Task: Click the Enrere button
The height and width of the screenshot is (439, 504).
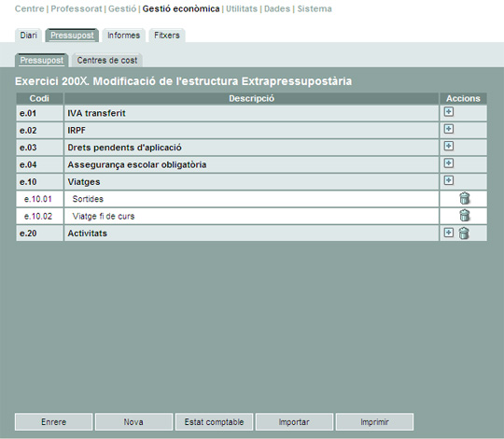Action: coord(54,421)
